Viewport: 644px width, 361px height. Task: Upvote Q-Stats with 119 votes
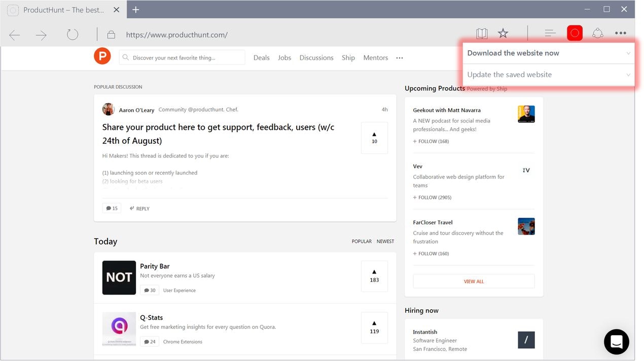coord(374,327)
